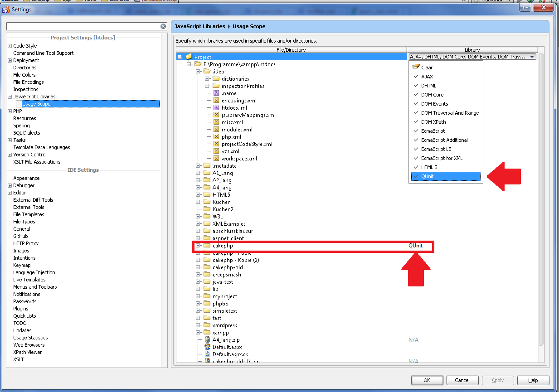
Task: Click the jsLibraryMappings.xml file icon
Action: [x=216, y=115]
